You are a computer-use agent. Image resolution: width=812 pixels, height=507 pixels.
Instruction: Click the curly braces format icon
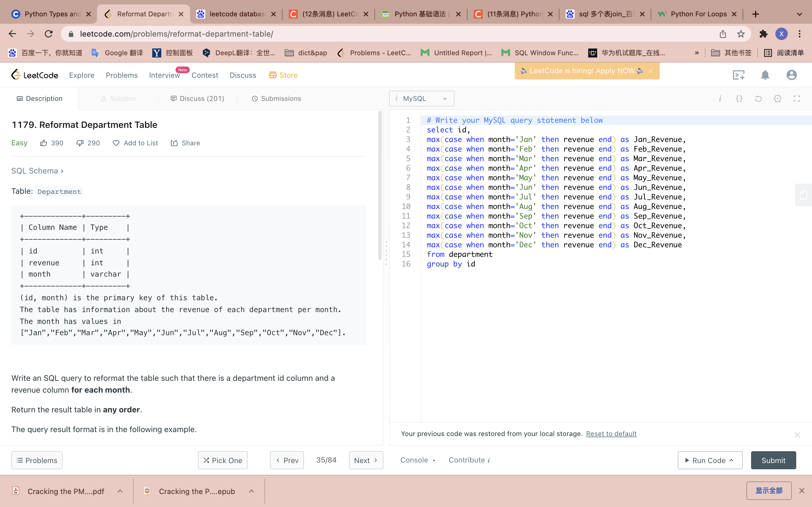739,99
